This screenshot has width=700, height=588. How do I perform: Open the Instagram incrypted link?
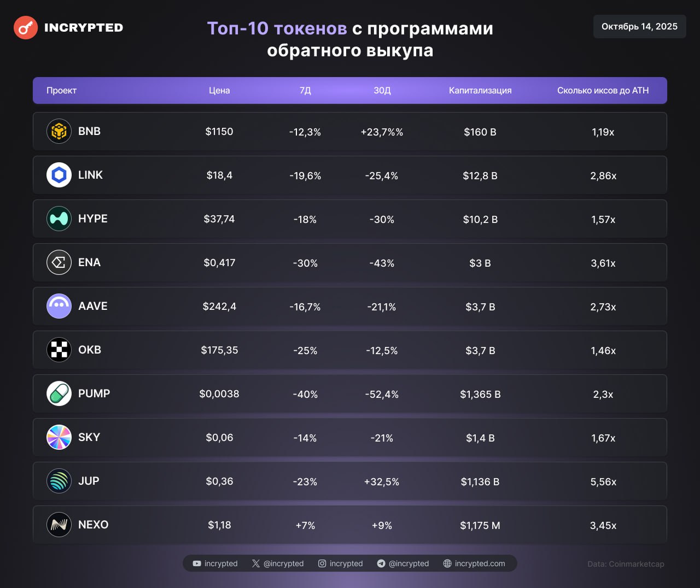[x=341, y=563]
